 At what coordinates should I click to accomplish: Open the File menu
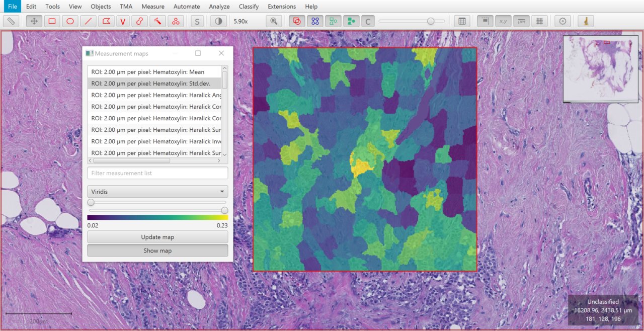click(x=13, y=7)
